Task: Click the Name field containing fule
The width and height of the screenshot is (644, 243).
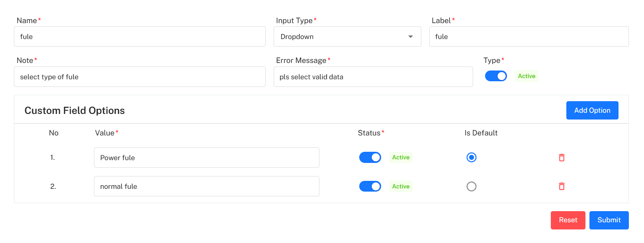Action: 140,36
